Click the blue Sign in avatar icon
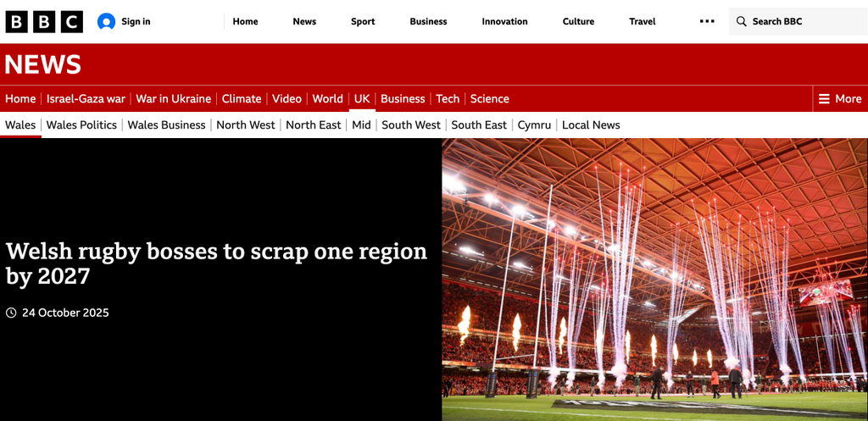 click(106, 21)
